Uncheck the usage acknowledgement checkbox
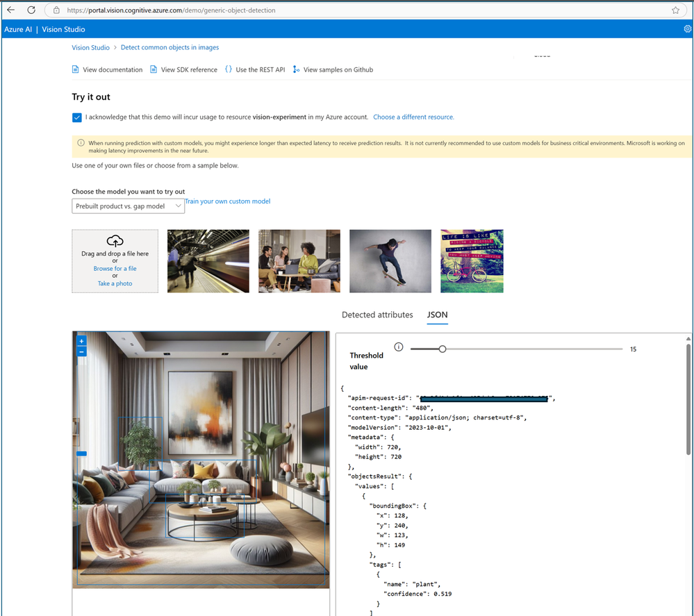 coord(77,117)
